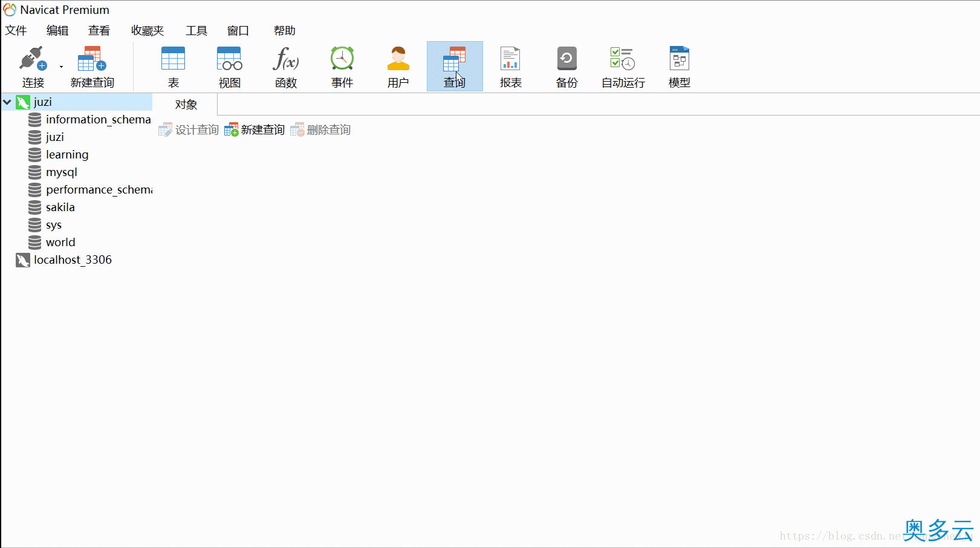Select the information_schema database

tap(98, 119)
